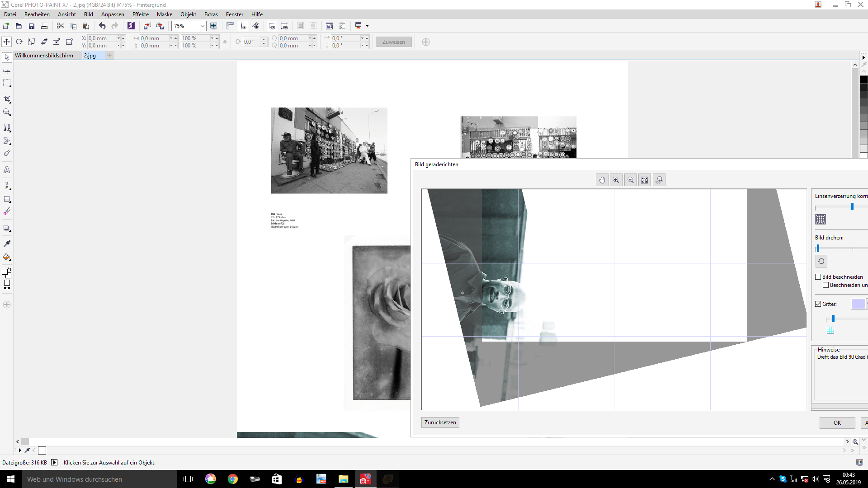
Task: Click the Gitter size slider handle
Action: click(x=833, y=319)
